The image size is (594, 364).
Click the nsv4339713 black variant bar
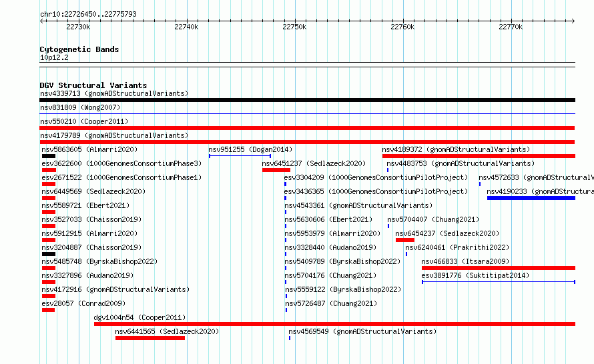307,100
